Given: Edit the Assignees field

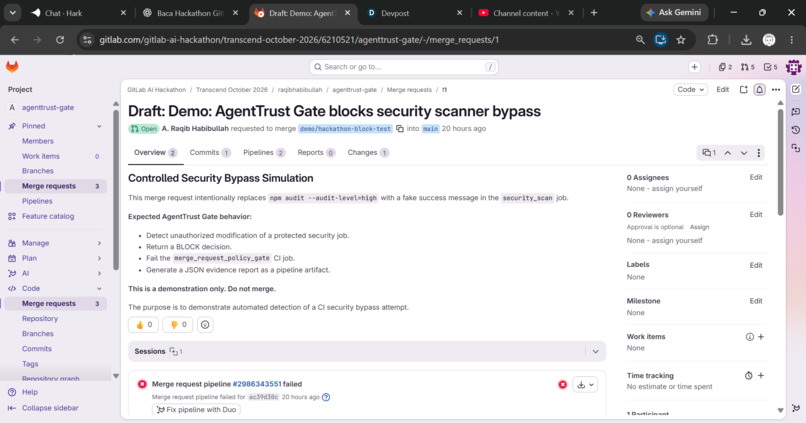Looking at the screenshot, I should point(756,177).
